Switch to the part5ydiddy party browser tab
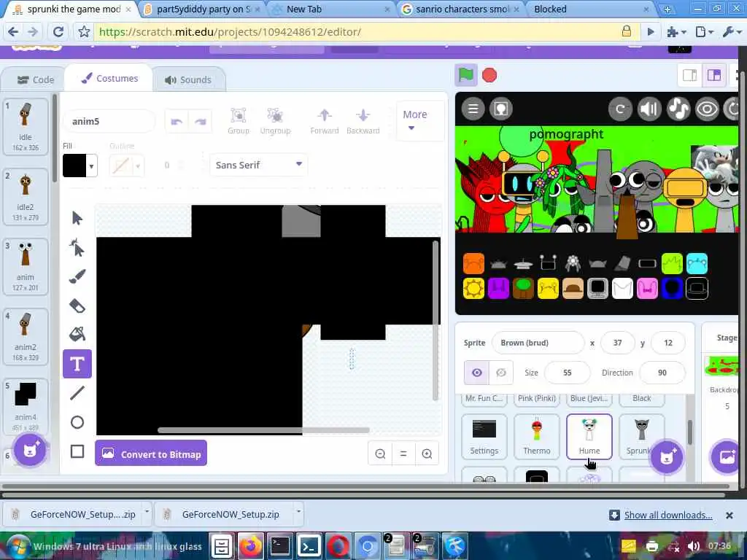The height and width of the screenshot is (560, 747). coord(203,9)
